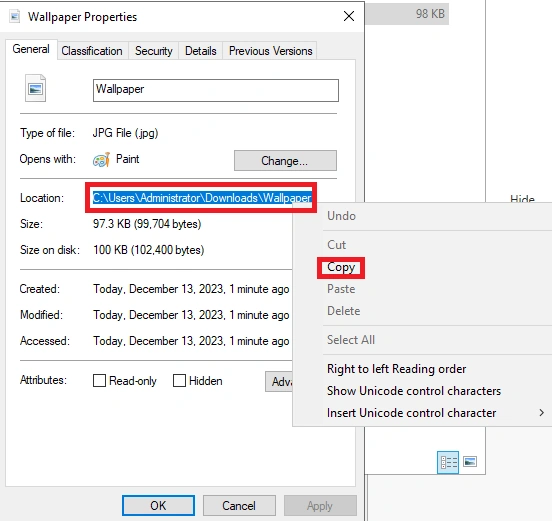Click the Created date value

pyautogui.click(x=191, y=289)
